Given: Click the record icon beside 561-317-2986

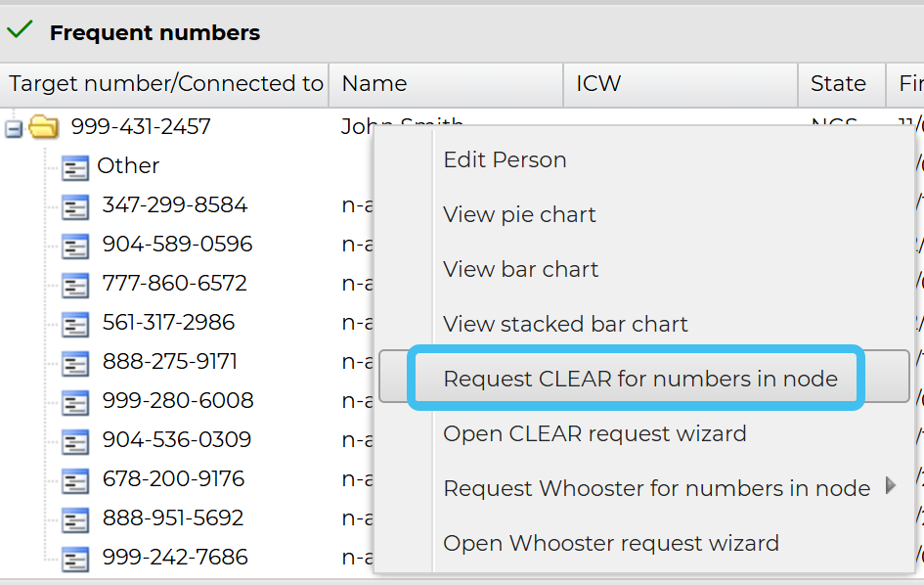Looking at the screenshot, I should pos(75,324).
